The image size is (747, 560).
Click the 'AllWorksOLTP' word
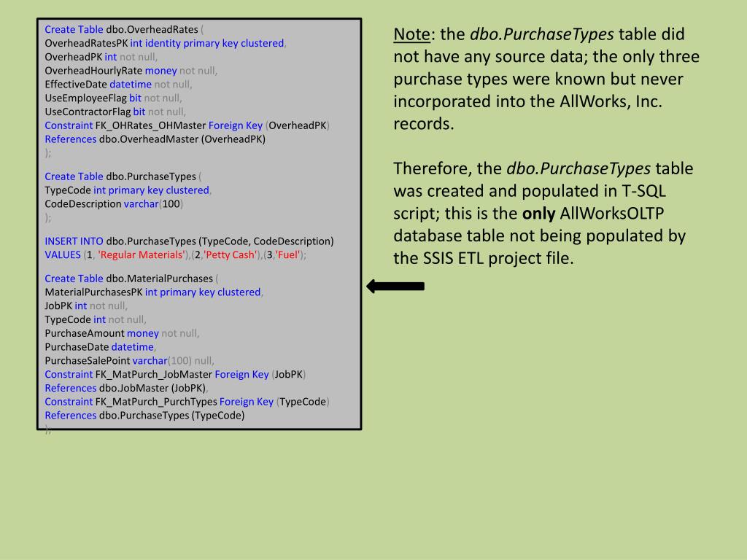coord(612,214)
